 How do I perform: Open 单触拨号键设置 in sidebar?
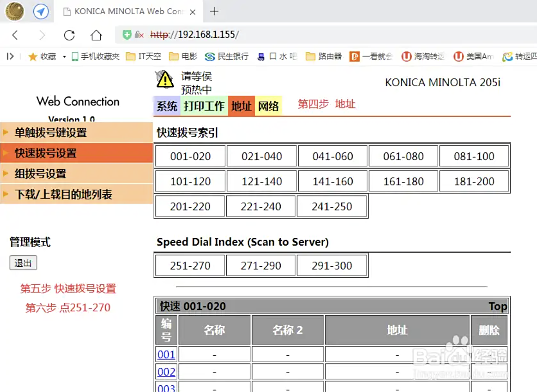(76, 132)
